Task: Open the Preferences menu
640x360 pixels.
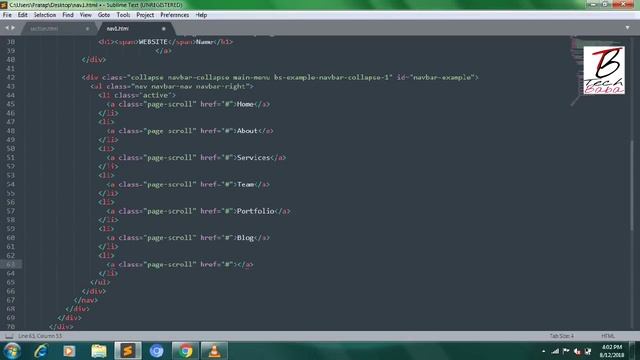Action: [174, 15]
